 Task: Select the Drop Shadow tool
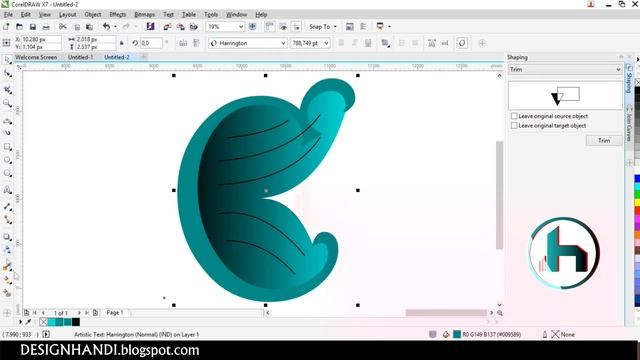coord(7,237)
